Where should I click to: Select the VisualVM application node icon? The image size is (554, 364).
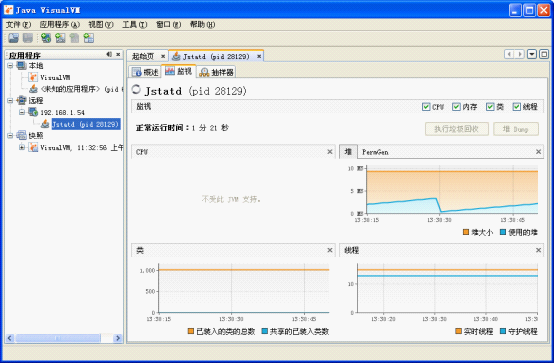pyautogui.click(x=33, y=77)
